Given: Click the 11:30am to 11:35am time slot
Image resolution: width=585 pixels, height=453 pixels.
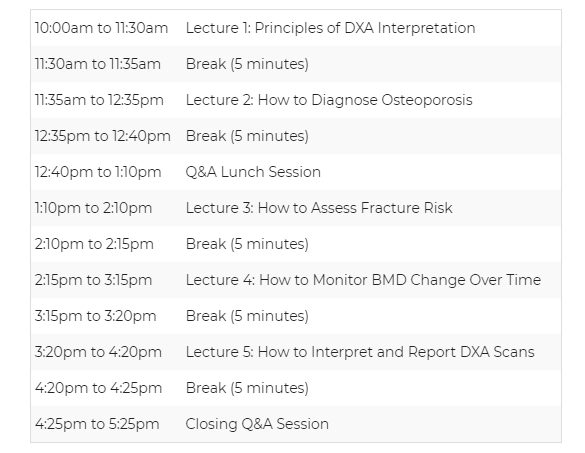Looking at the screenshot, I should point(98,64).
